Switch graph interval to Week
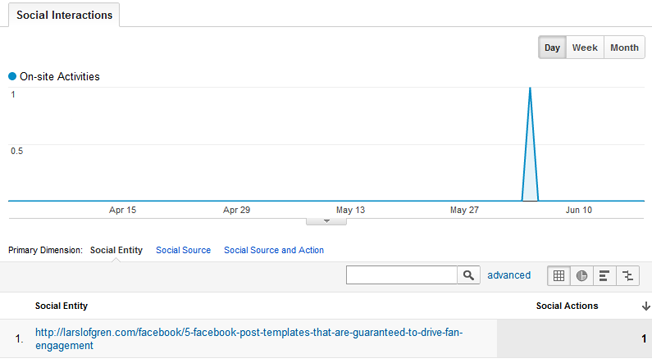 pos(585,47)
